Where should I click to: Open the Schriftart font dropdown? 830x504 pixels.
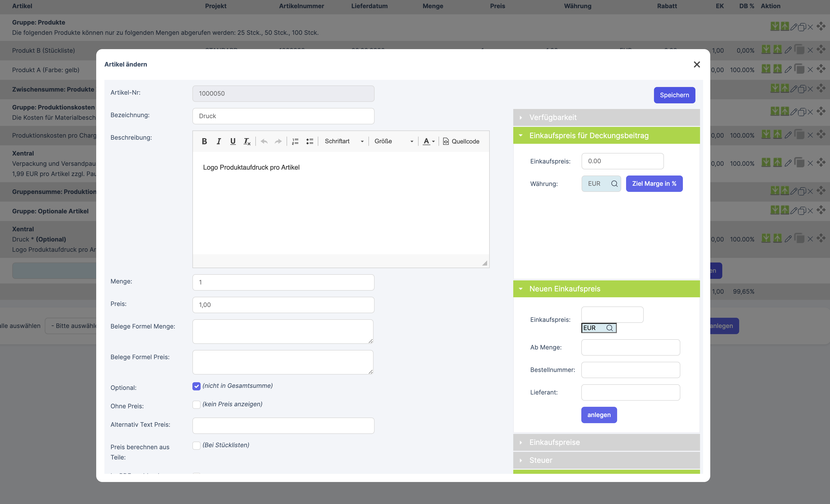coord(344,141)
